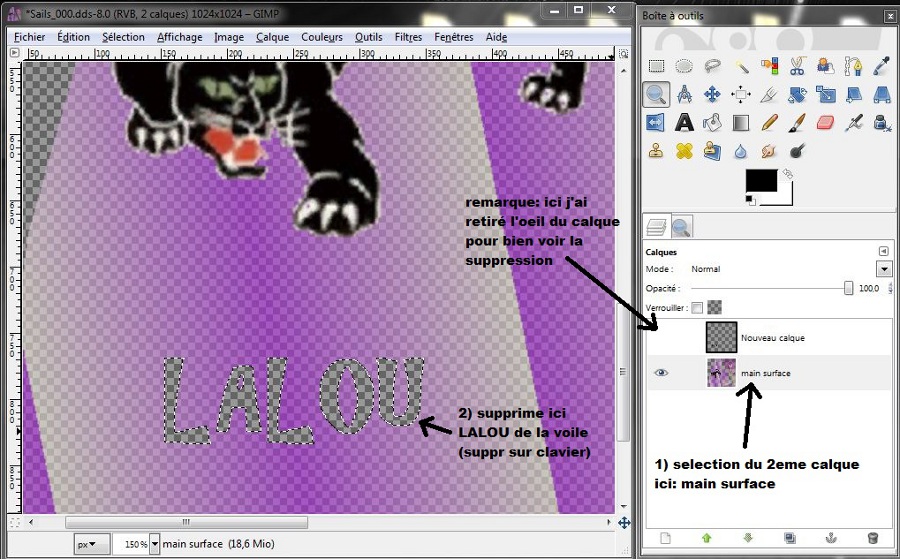This screenshot has width=900, height=559.
Task: Select the Pencil tool
Action: point(769,122)
